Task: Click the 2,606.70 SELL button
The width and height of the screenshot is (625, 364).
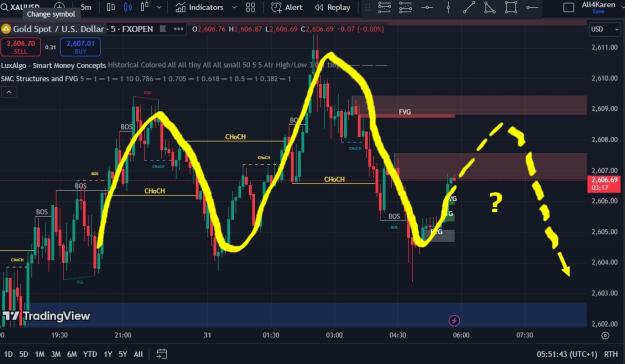Action: point(21,47)
